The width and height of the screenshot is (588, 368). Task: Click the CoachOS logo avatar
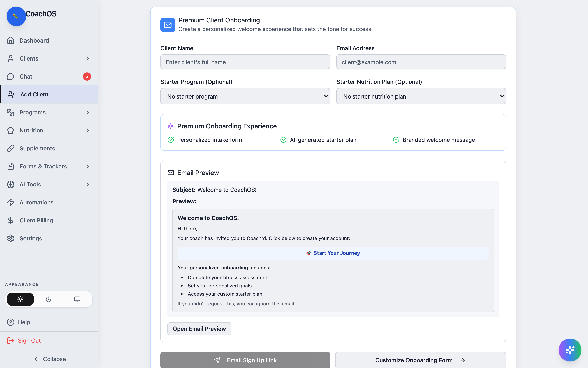point(16,16)
